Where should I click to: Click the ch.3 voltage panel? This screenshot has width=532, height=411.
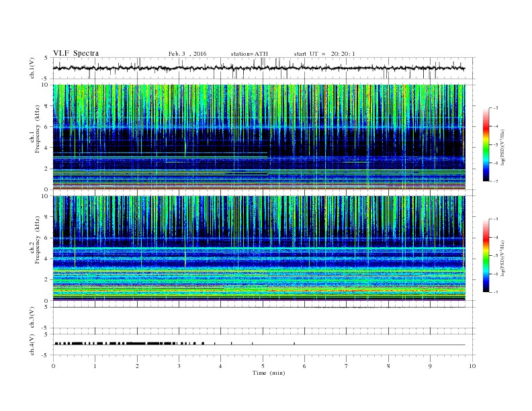tap(263, 318)
